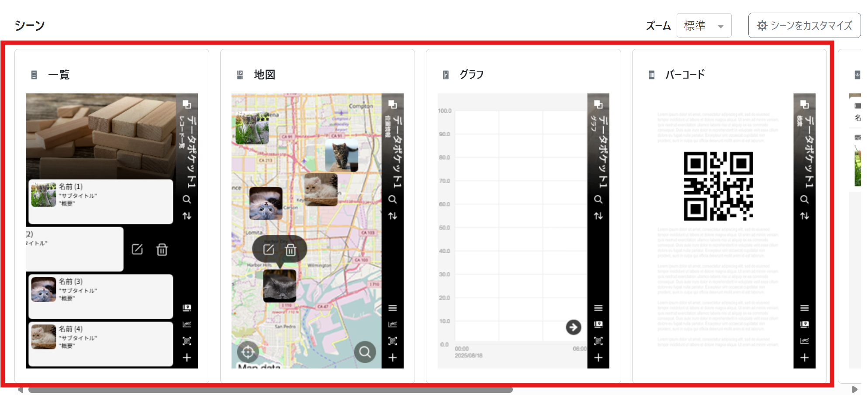Image resolution: width=868 pixels, height=396 pixels.
Task: Select the 一覧 scene title
Action: [59, 75]
